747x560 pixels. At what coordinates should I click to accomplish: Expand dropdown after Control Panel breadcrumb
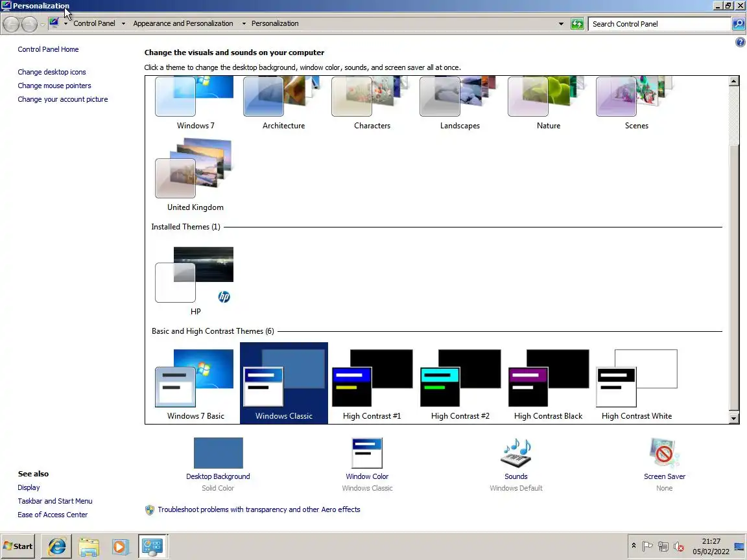(x=123, y=23)
